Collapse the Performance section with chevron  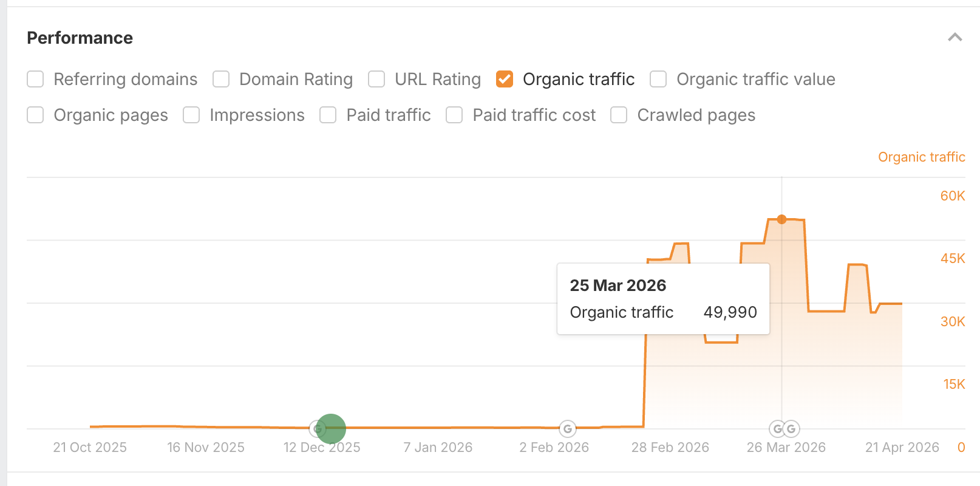pos(954,38)
